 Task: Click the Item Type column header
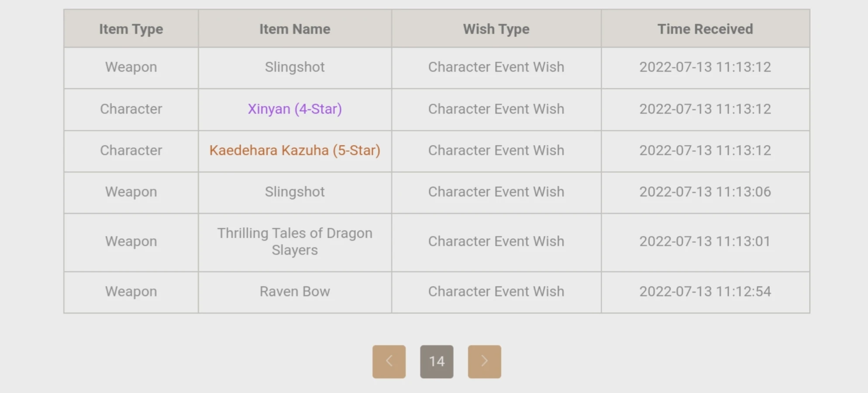pyautogui.click(x=131, y=29)
